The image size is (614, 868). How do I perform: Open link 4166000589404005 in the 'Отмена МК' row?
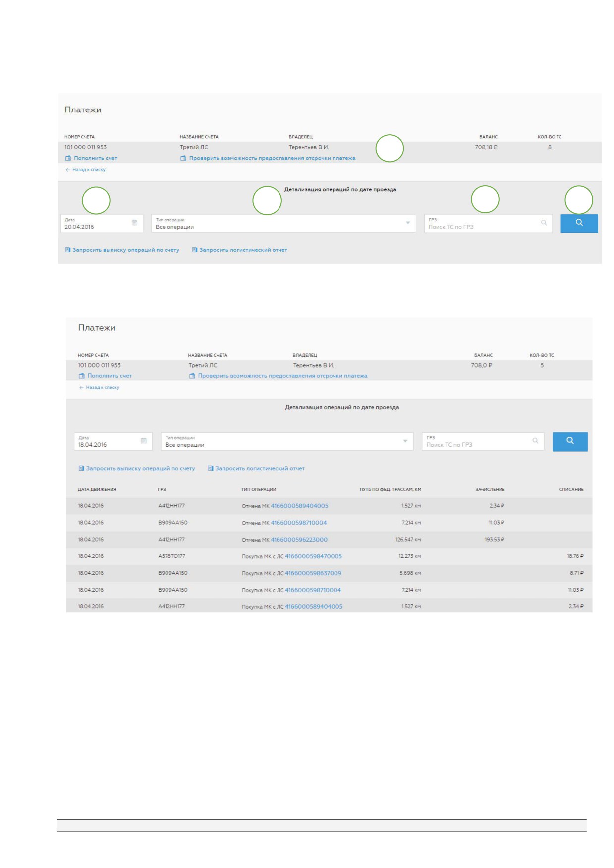[299, 506]
